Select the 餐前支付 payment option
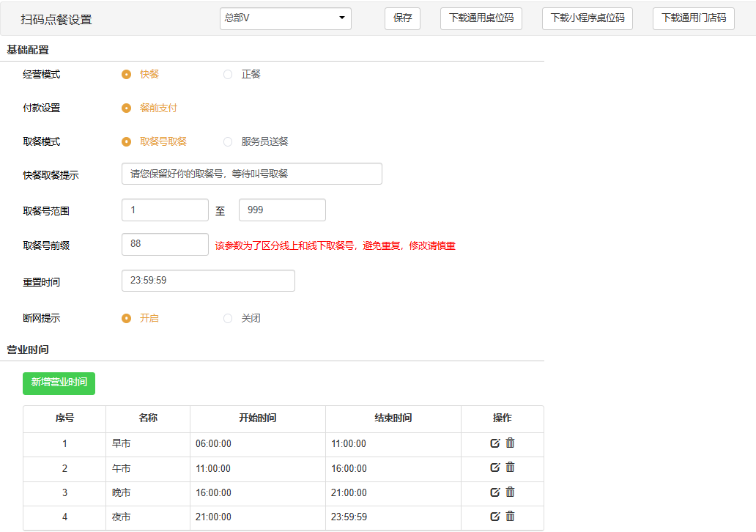Image resolution: width=756 pixels, height=532 pixels. point(127,108)
